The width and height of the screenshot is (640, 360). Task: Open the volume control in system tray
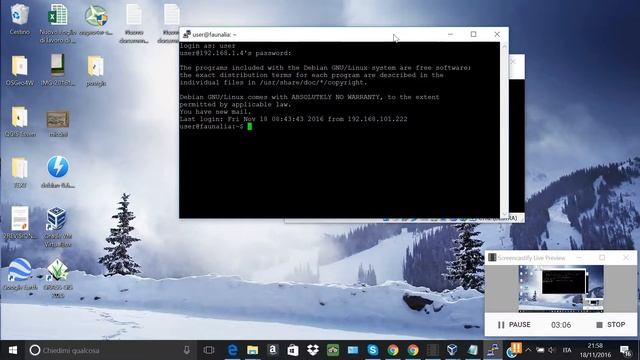pos(552,350)
